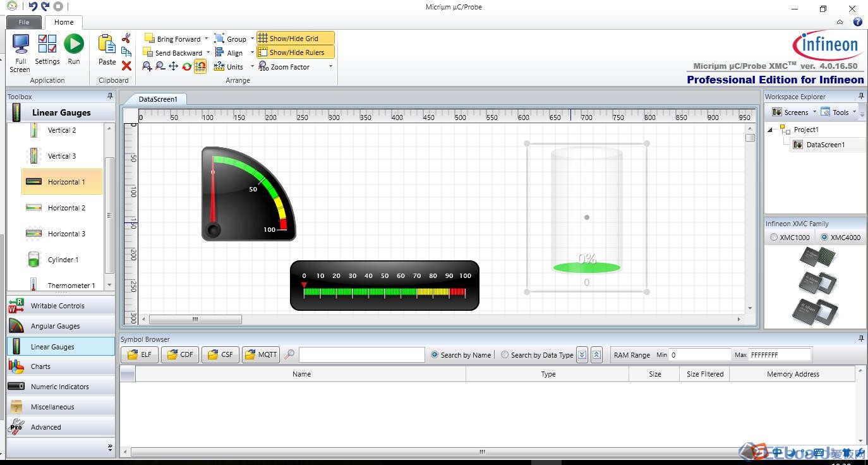868x465 pixels.
Task: Open the Charts toolbox category
Action: (x=61, y=366)
